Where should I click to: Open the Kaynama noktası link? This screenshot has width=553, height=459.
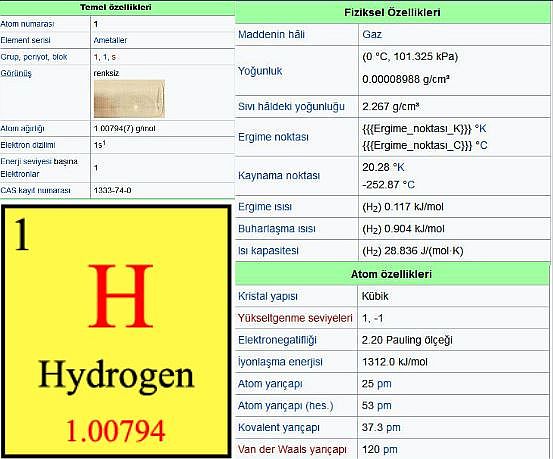point(279,176)
